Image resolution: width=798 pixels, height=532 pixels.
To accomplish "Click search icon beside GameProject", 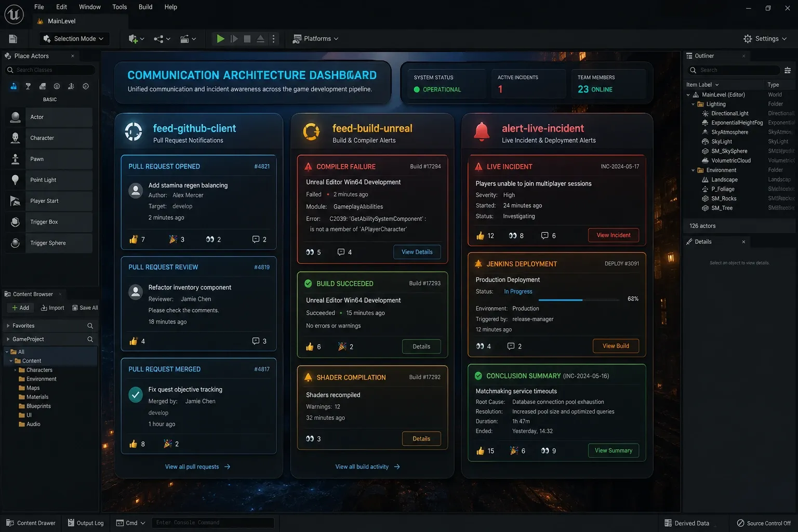I will coord(90,339).
